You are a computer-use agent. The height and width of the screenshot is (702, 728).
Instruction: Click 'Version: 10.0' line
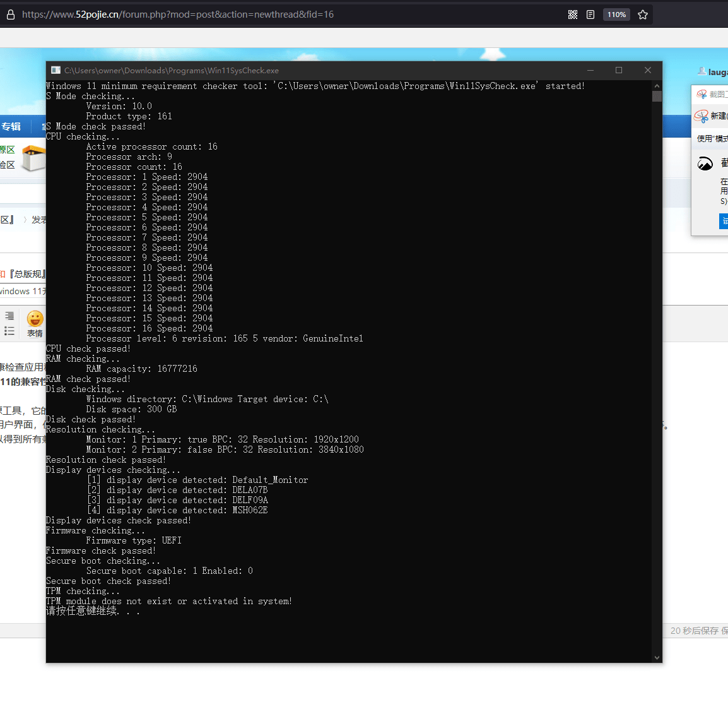pos(119,107)
